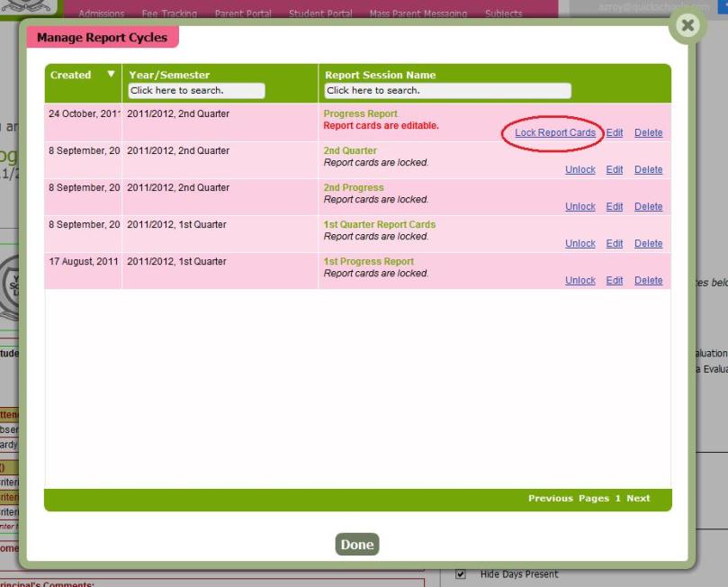Edit the 2nd Quarter report cycle
The height and width of the screenshot is (587, 728).
pos(615,170)
